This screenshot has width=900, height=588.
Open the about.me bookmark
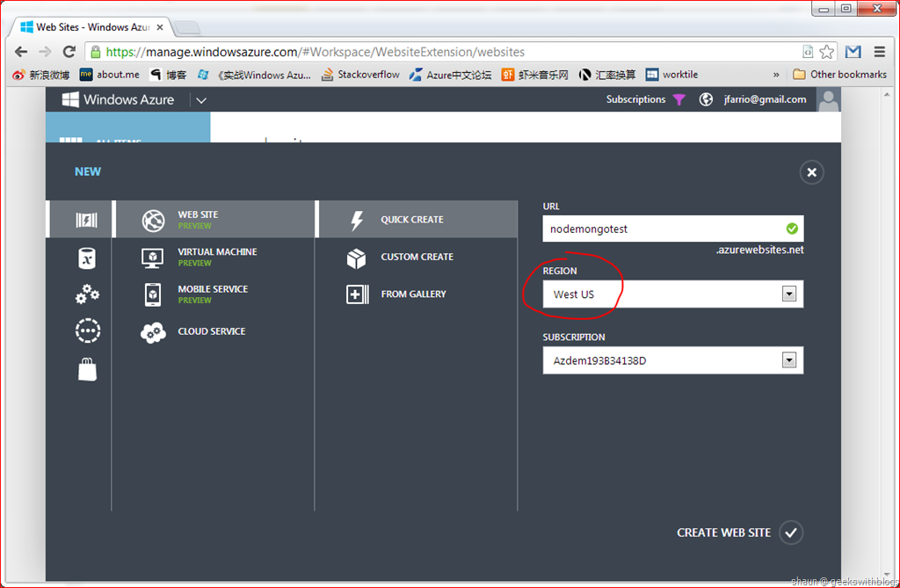(x=110, y=75)
